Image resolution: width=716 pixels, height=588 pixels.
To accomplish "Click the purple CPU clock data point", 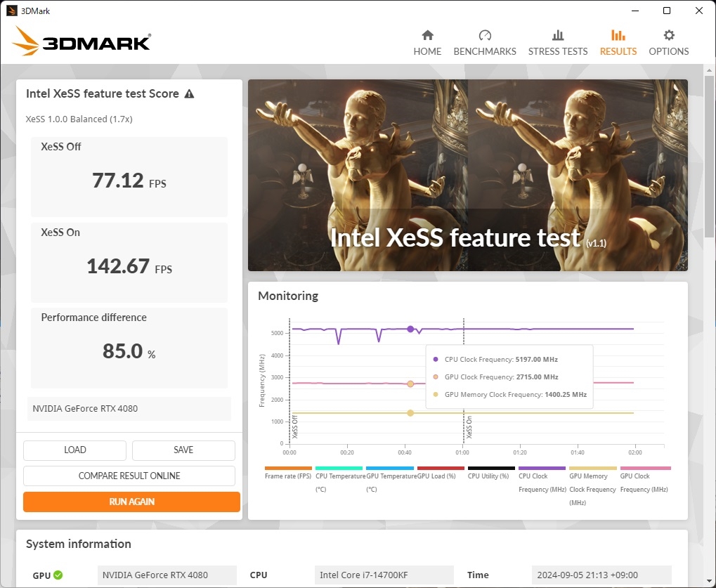I will (410, 329).
